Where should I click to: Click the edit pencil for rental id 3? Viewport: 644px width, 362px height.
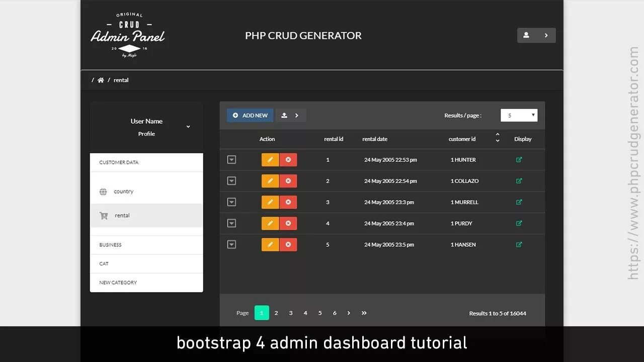coord(270,202)
